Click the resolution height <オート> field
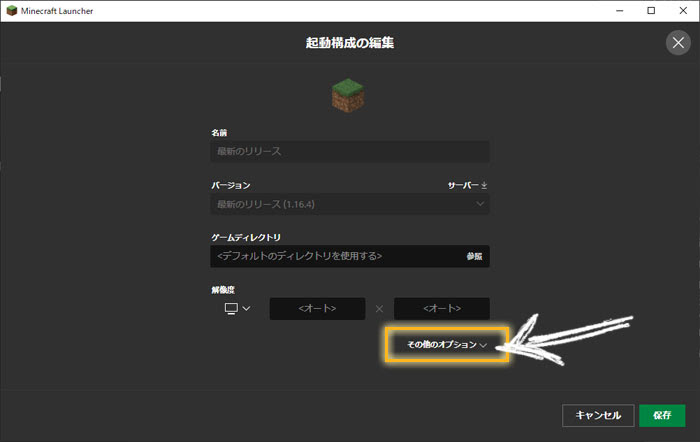Image resolution: width=700 pixels, height=442 pixels. click(442, 309)
